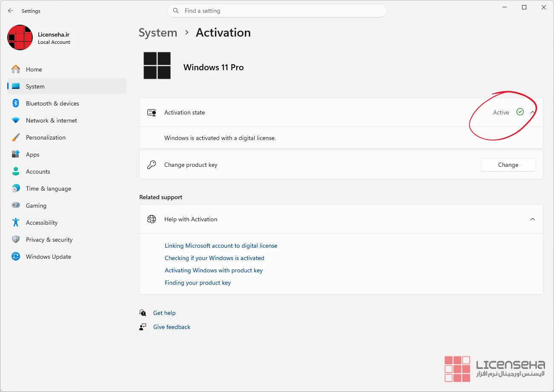Viewport: 554px width, 392px height.
Task: Click the Accounts person icon
Action: point(16,172)
